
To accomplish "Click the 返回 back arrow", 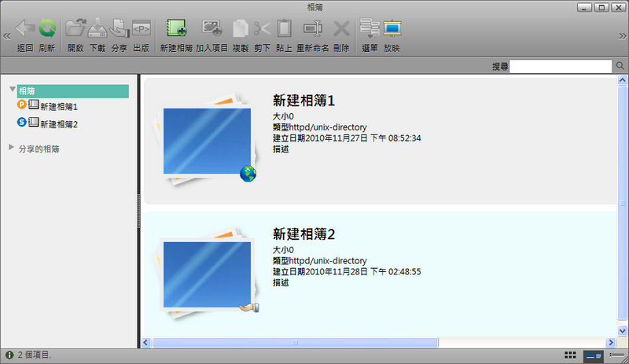I will (x=25, y=30).
